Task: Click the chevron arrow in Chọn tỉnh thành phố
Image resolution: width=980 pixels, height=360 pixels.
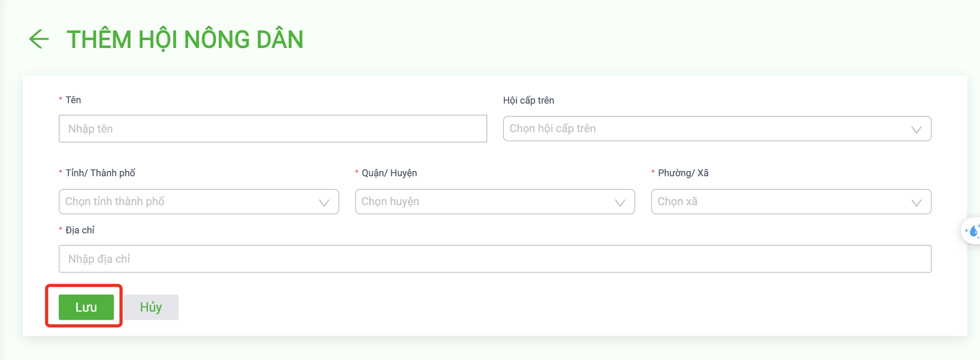Action: pyautogui.click(x=324, y=203)
